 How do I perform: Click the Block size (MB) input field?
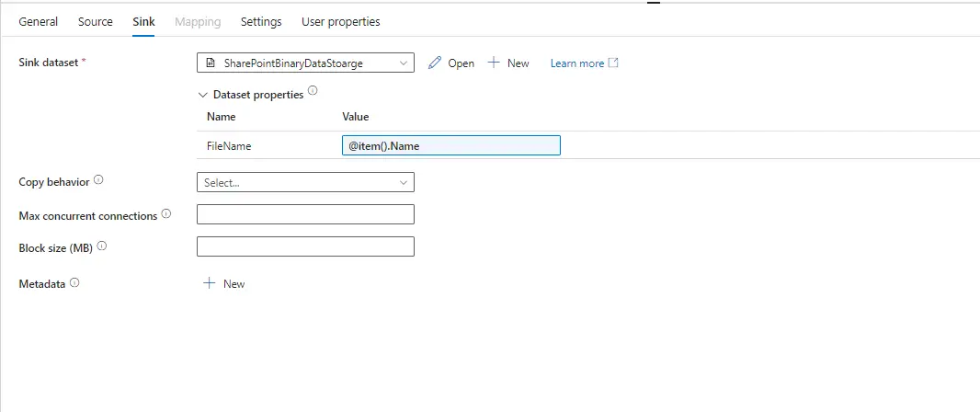305,246
